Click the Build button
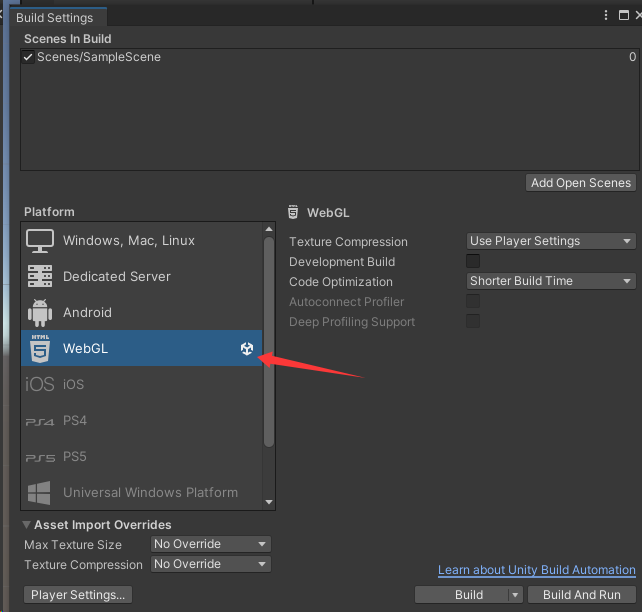The image size is (642, 612). pyautogui.click(x=462, y=594)
